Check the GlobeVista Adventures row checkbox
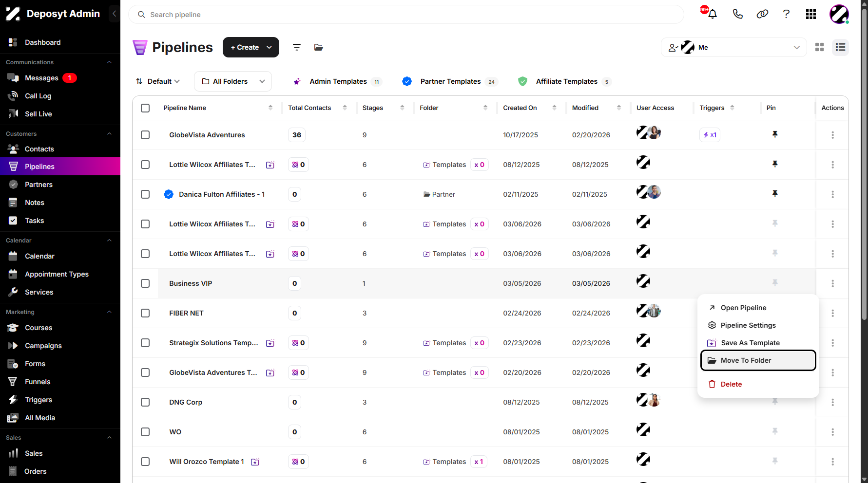868x483 pixels. (x=145, y=135)
